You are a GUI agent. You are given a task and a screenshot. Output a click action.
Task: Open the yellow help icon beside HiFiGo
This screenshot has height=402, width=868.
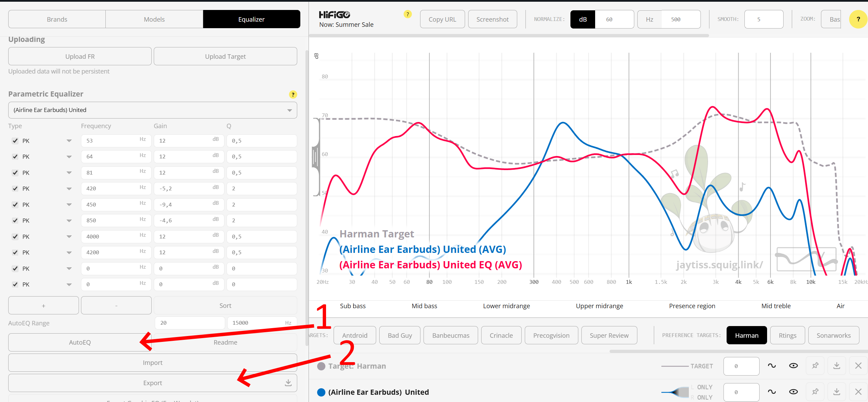407,14
